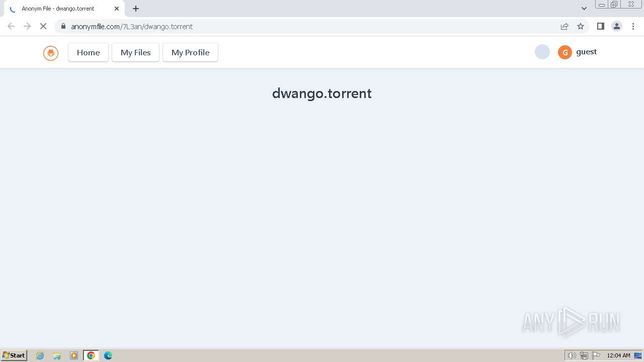The width and height of the screenshot is (644, 362).
Task: Click the dwango.torrent file title
Action: tap(322, 94)
